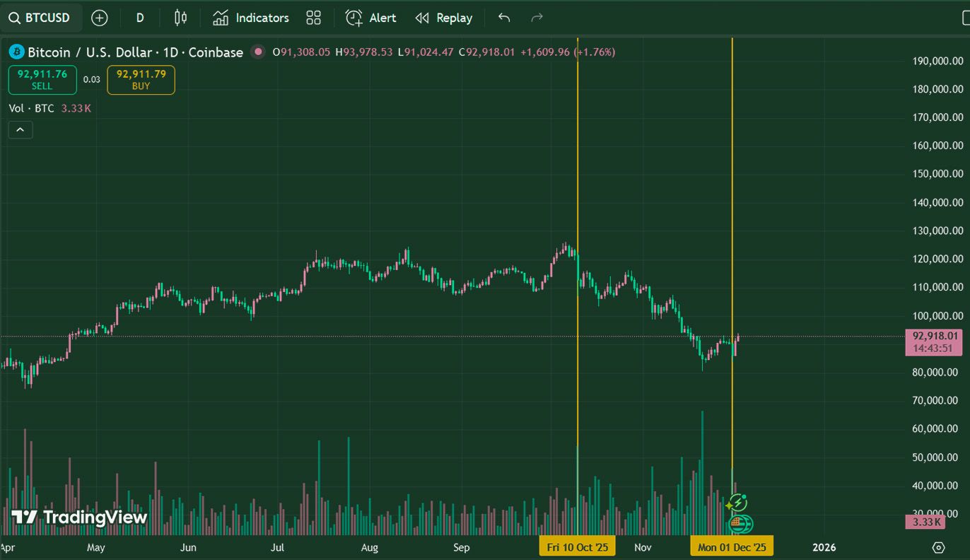Open the indicator templates grid icon
Image resolution: width=970 pixels, height=560 pixels.
(x=313, y=18)
